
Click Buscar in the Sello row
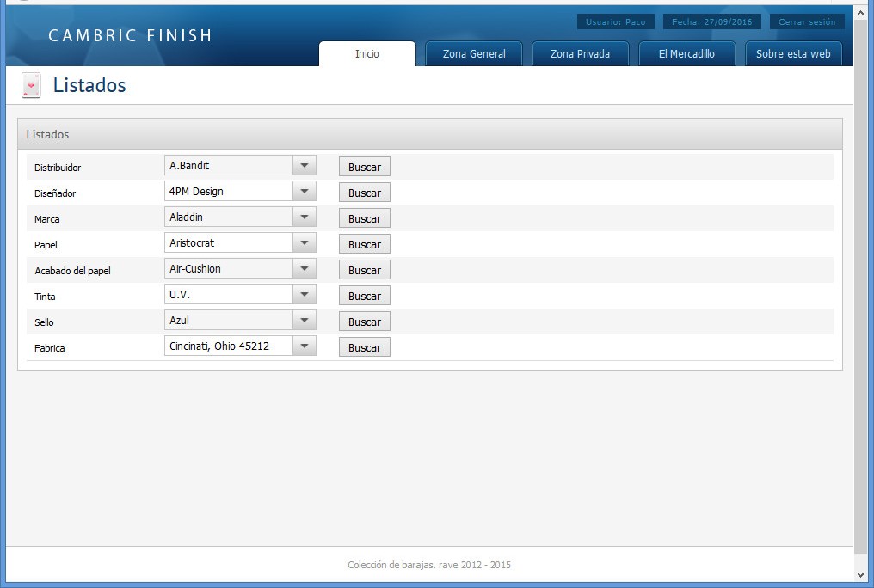(x=365, y=322)
